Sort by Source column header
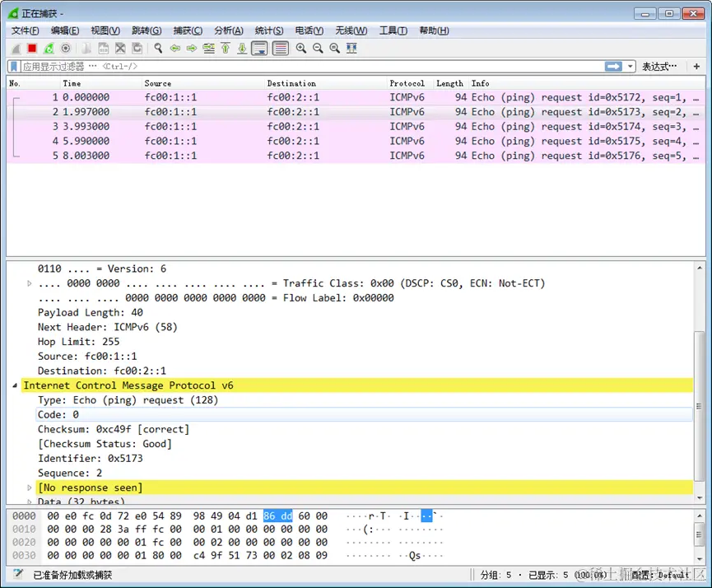 click(x=203, y=84)
